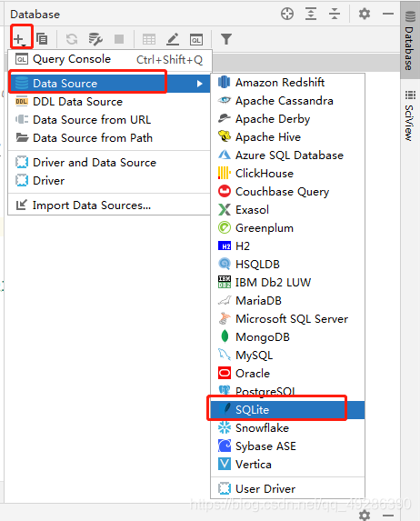Image resolution: width=420 pixels, height=521 pixels.
Task: Open the Jump to Query Console icon
Action: click(x=196, y=39)
